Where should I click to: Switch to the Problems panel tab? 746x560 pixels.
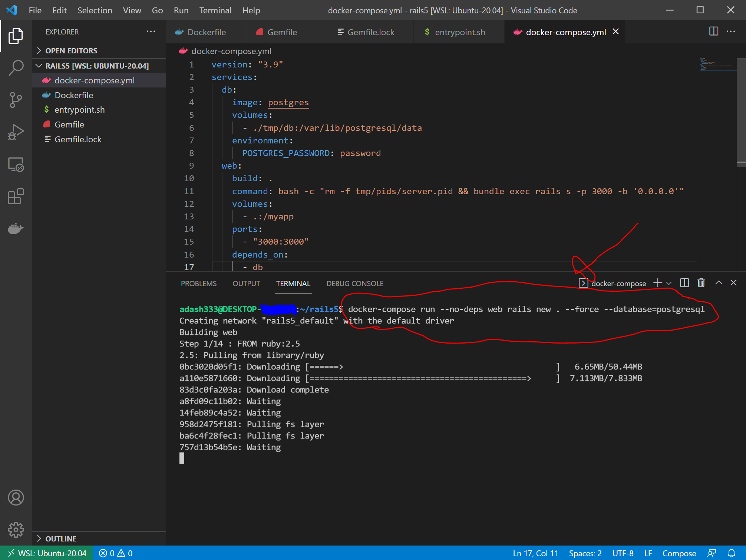tap(199, 284)
